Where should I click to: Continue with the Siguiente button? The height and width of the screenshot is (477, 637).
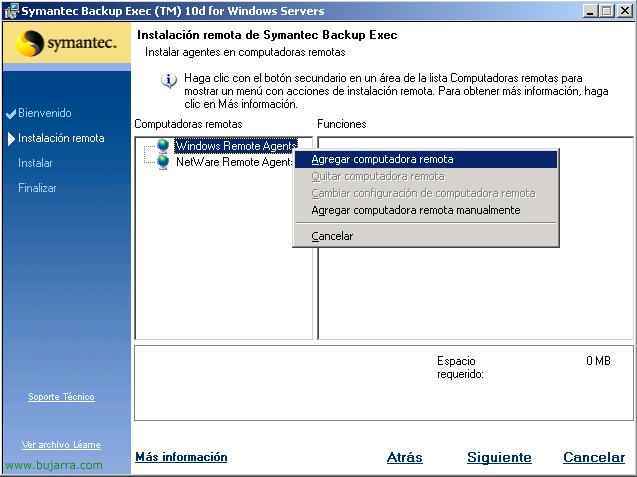point(499,457)
